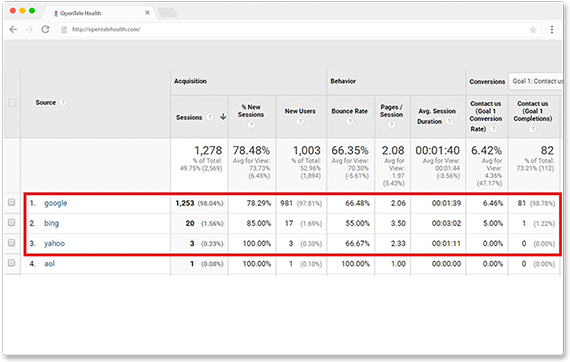Close the OpenTele Health tab
The image size is (570, 362).
[x=147, y=13]
